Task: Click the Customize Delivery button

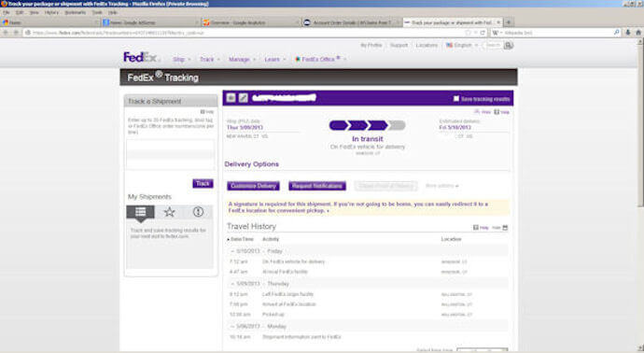Action: coord(254,186)
